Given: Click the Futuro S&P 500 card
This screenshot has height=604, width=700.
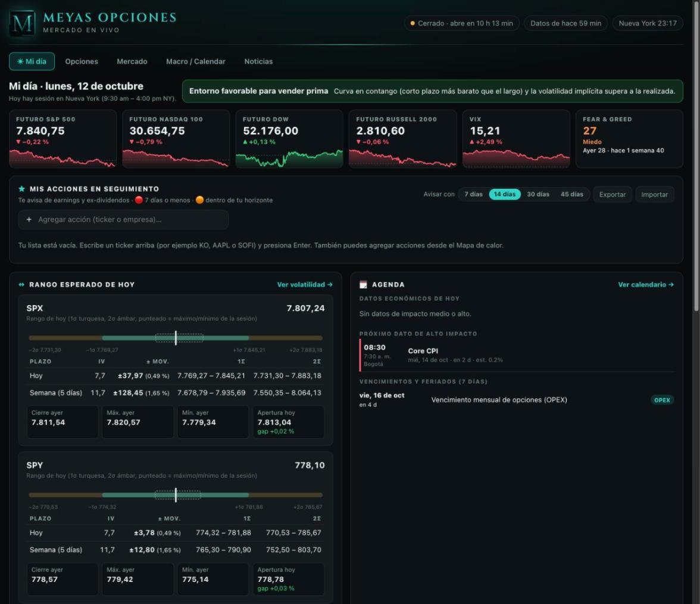Looking at the screenshot, I should [x=63, y=139].
